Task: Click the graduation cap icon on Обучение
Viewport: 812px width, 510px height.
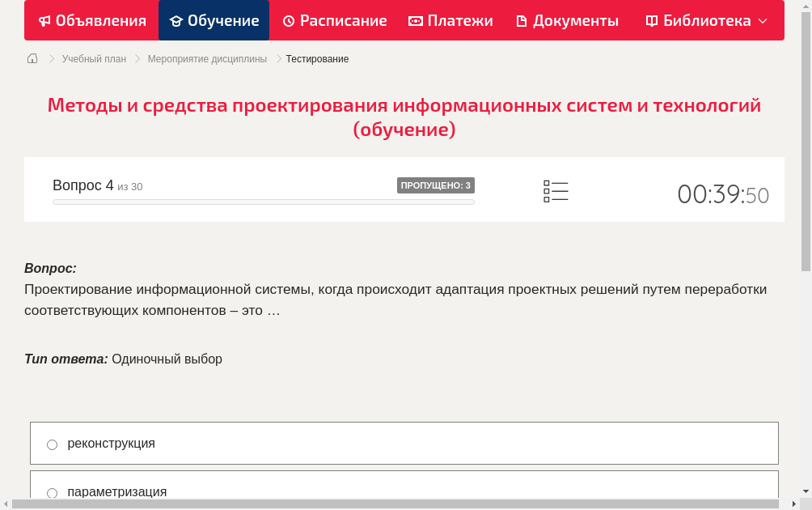Action: tap(175, 20)
